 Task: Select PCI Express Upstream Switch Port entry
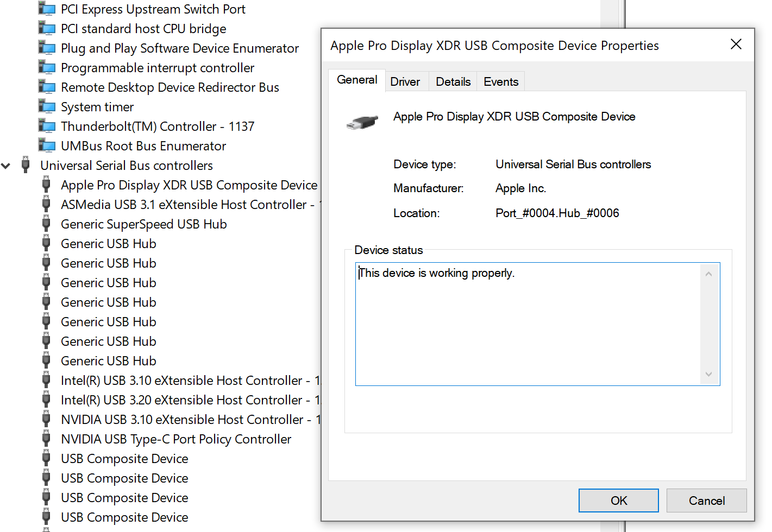pos(153,9)
